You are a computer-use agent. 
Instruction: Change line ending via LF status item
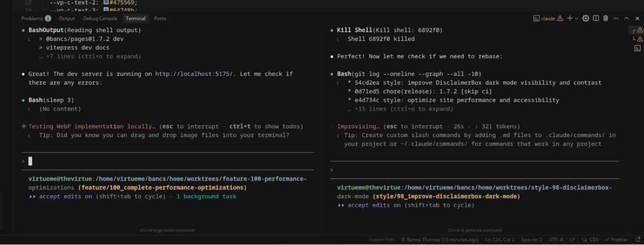point(572,239)
